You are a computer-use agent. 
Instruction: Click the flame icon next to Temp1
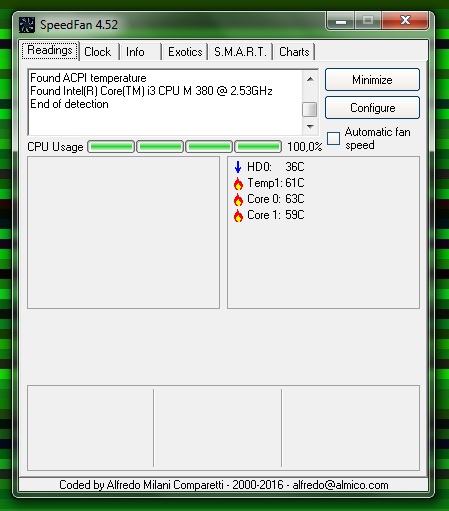(x=238, y=183)
